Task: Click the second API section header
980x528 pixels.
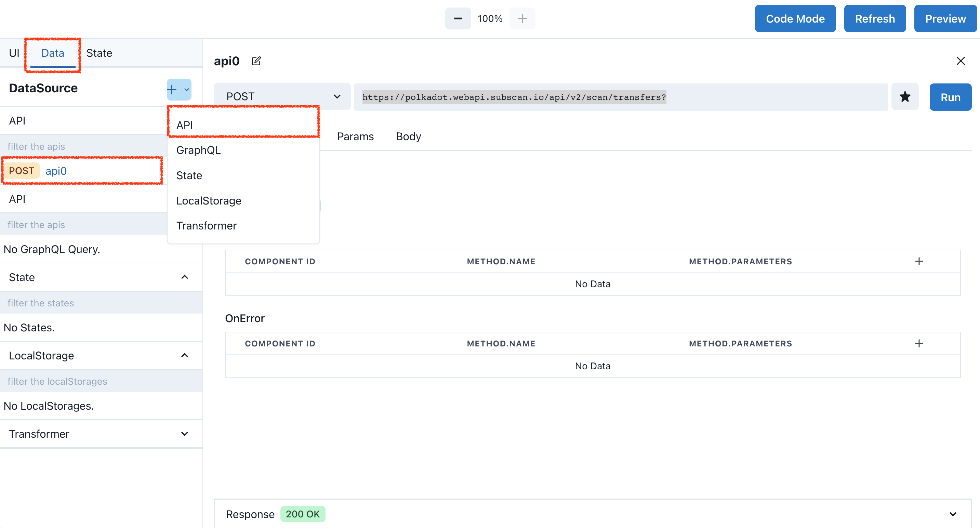Action: pos(83,199)
